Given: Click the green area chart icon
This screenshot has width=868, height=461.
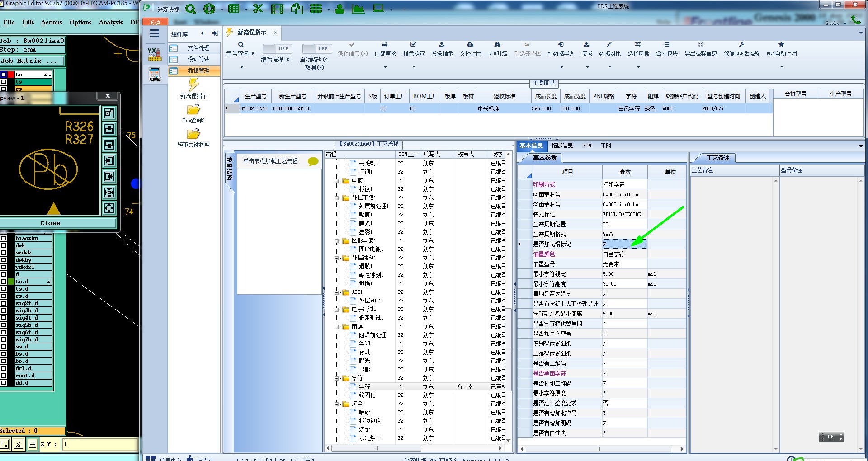Looking at the screenshot, I should coord(358,9).
